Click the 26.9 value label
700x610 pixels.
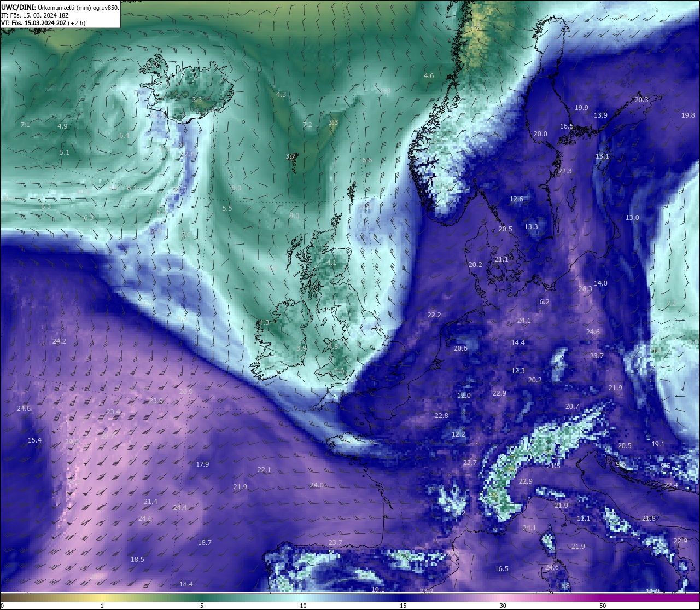(186, 391)
